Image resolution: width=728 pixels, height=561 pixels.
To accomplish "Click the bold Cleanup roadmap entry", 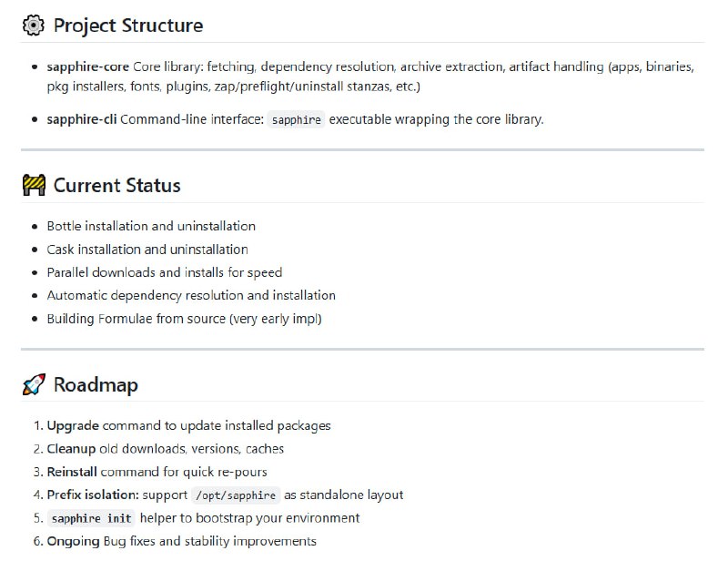I will tap(73, 449).
